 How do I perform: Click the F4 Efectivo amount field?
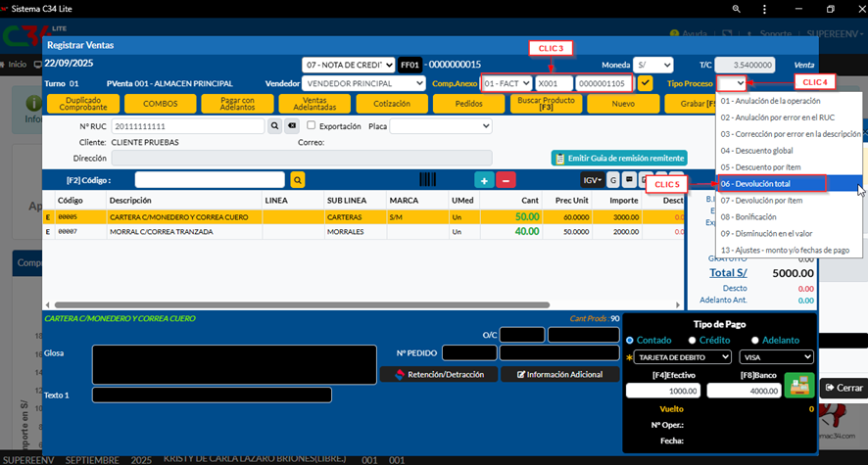click(663, 391)
